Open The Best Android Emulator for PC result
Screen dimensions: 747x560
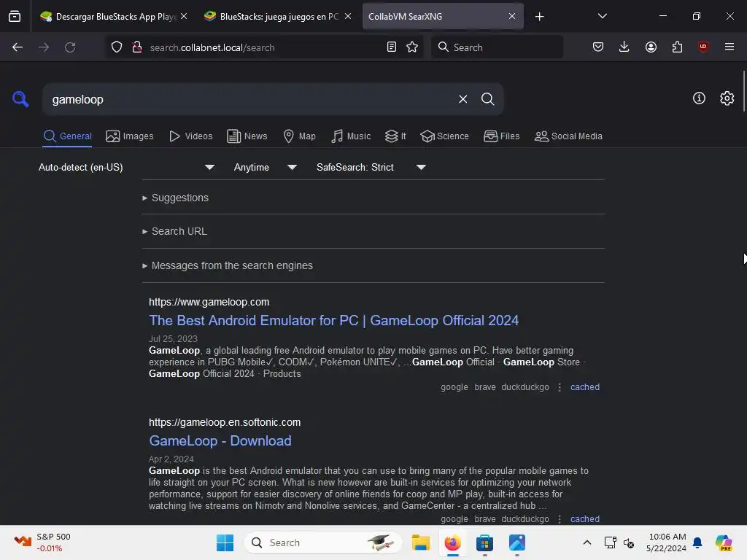point(333,321)
